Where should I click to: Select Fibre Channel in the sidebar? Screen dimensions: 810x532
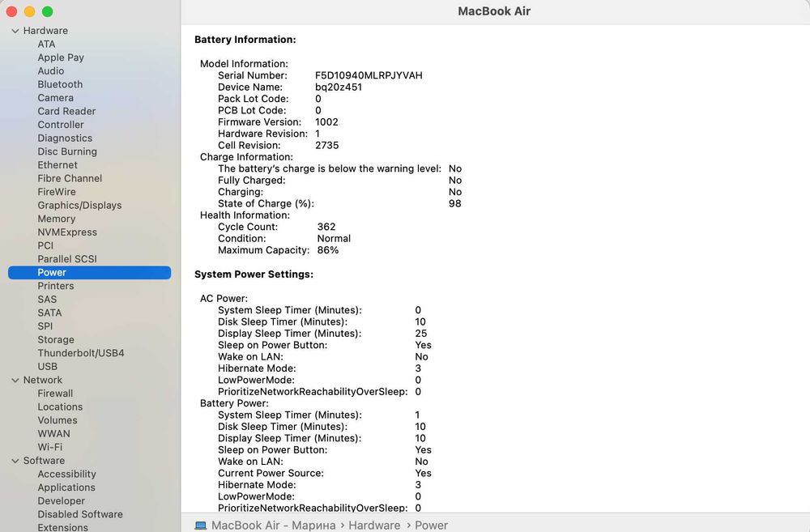pos(70,179)
